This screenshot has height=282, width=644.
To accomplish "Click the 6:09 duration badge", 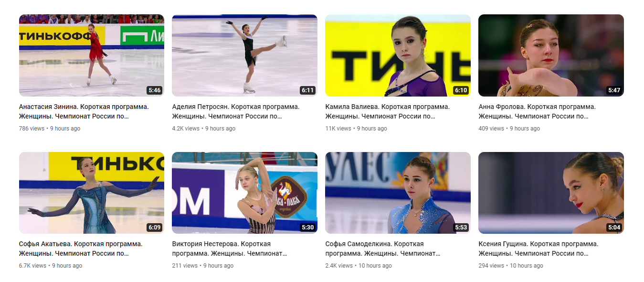I will (x=154, y=228).
